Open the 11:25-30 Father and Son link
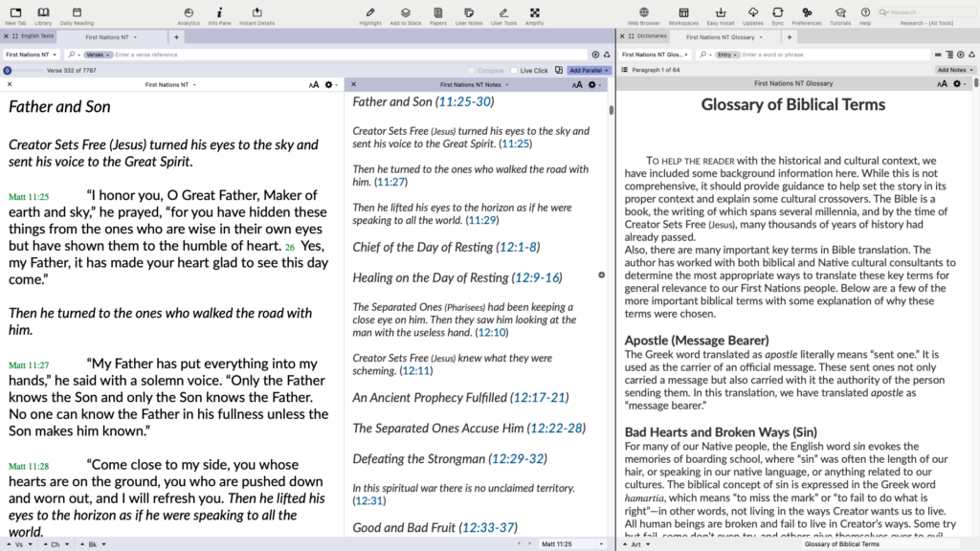980x551 pixels. pyautogui.click(x=463, y=101)
